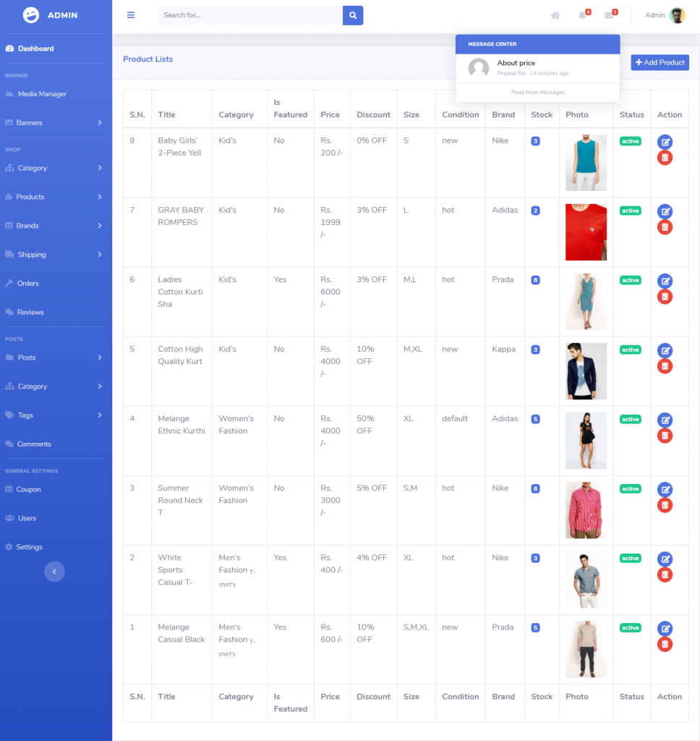Expand the Shop Category sidebar menu
700x741 pixels.
54,168
